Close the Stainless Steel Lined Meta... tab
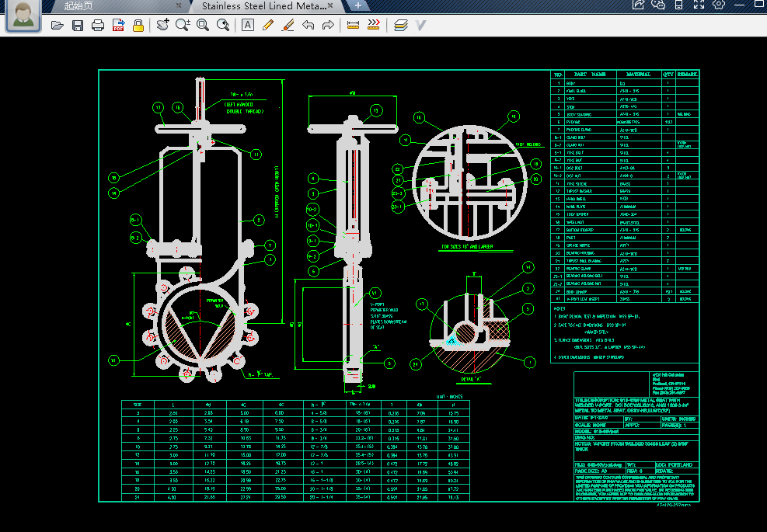Viewport: 767px width, 532px height. tap(331, 6)
